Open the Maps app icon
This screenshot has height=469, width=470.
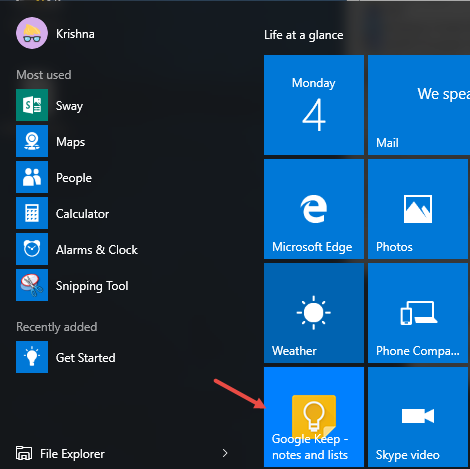(32, 141)
